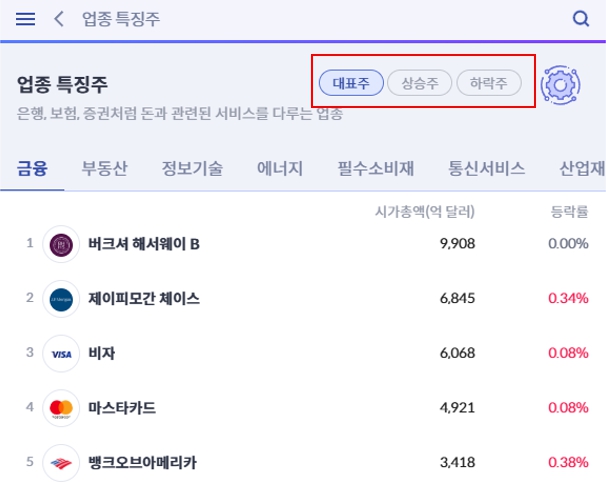
Task: Open the hamburger menu
Action: pos(26,19)
